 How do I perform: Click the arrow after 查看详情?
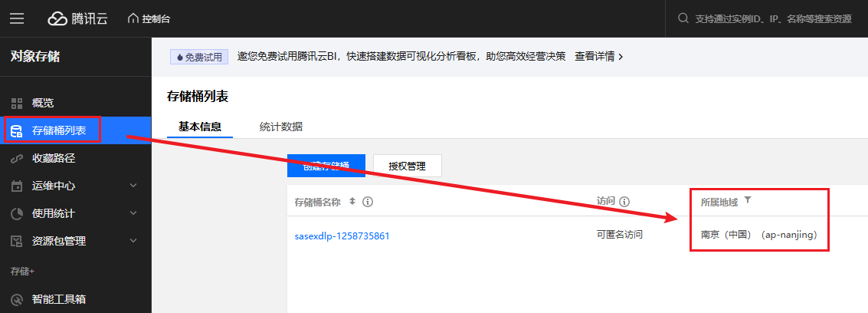621,57
